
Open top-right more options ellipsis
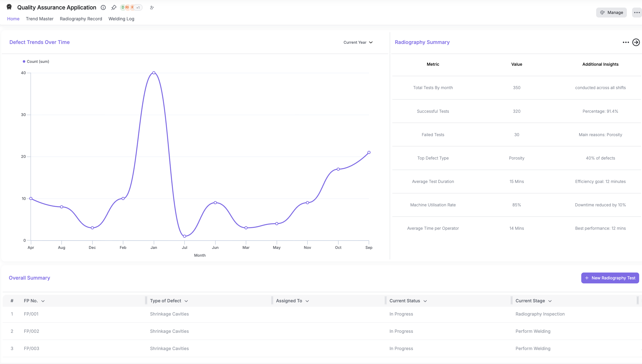coord(637,13)
